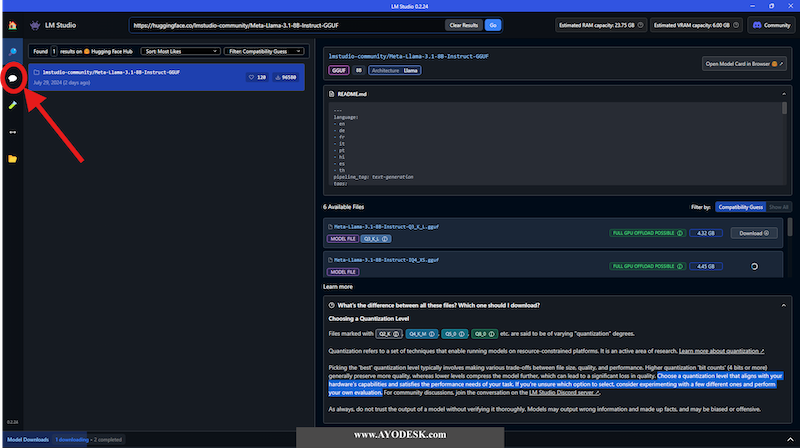800x448 pixels.
Task: Open the LM Studio Discord server link
Action: tap(564, 392)
